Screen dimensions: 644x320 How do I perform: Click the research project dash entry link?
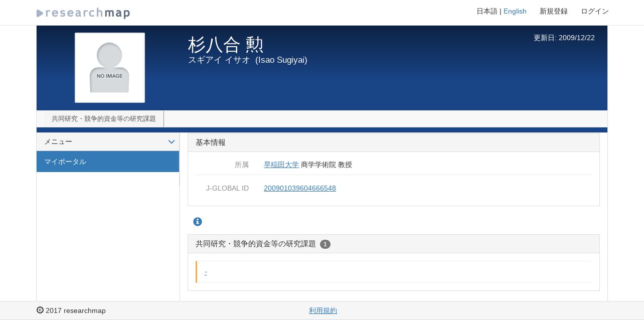click(206, 272)
